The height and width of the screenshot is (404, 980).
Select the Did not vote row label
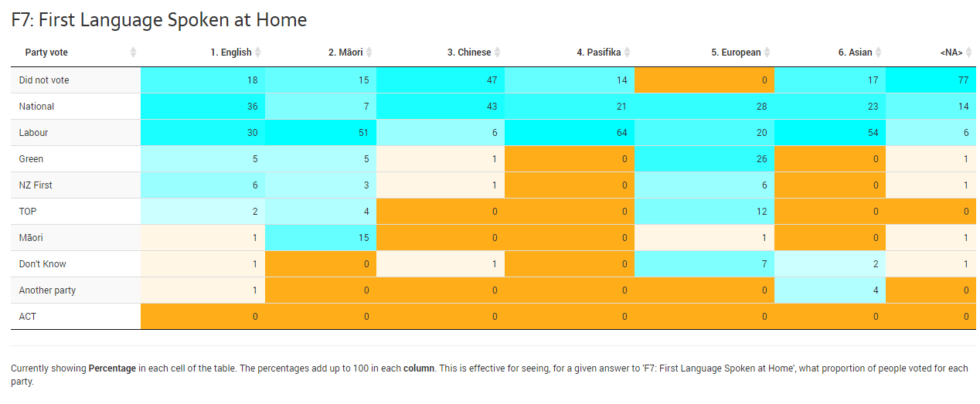(44, 80)
